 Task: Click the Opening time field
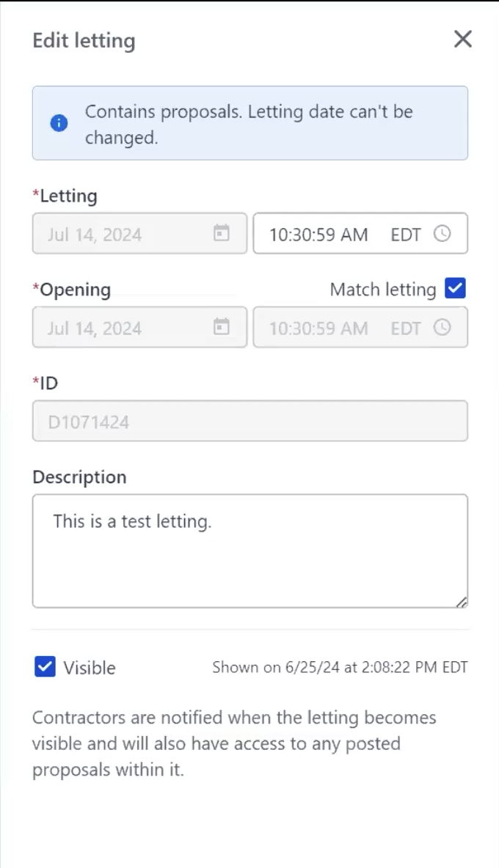click(x=318, y=328)
